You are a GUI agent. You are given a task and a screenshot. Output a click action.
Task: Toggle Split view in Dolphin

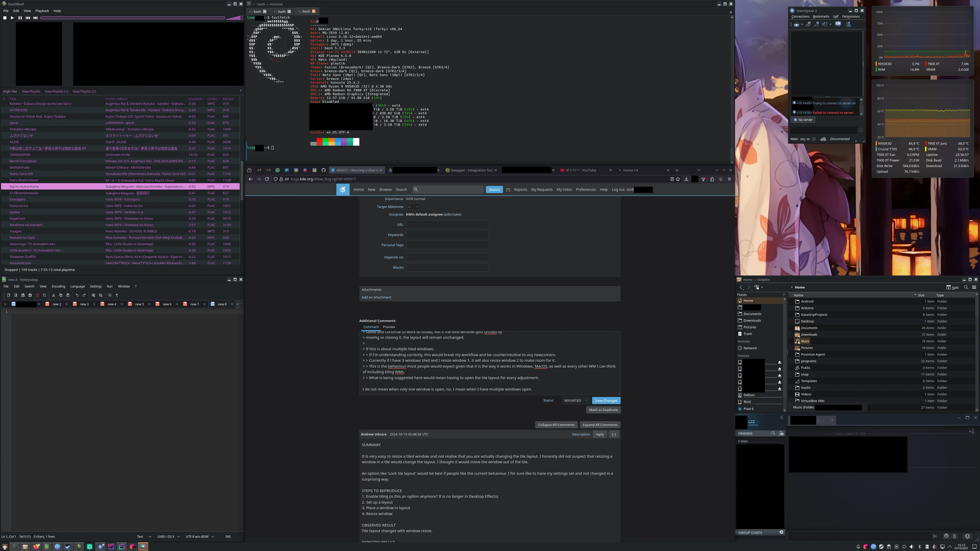[x=952, y=287]
